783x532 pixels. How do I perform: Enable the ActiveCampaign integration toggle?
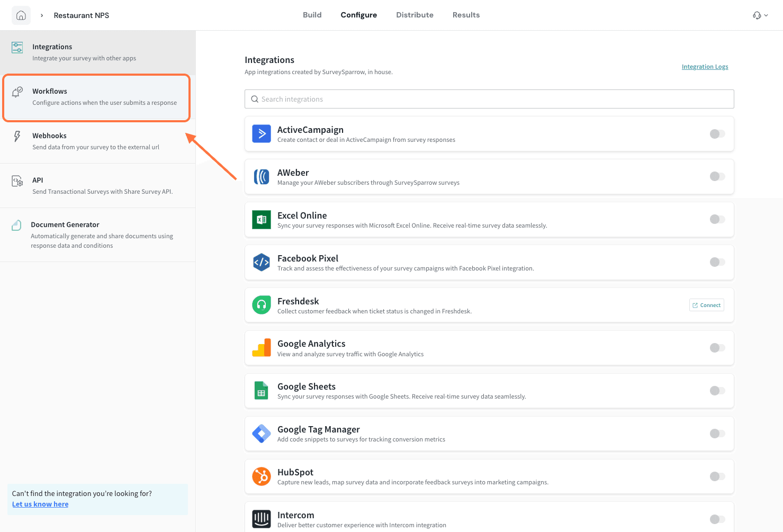pos(717,134)
